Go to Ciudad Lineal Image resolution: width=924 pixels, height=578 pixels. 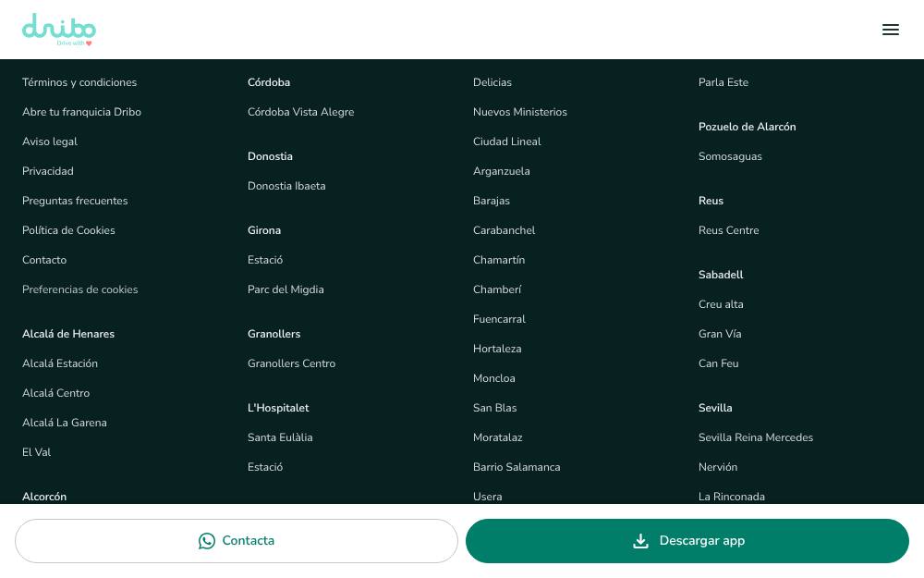(507, 141)
